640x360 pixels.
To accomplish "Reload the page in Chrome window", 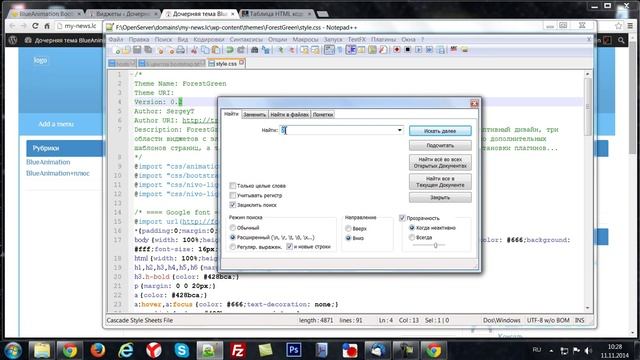I will coord(35,26).
